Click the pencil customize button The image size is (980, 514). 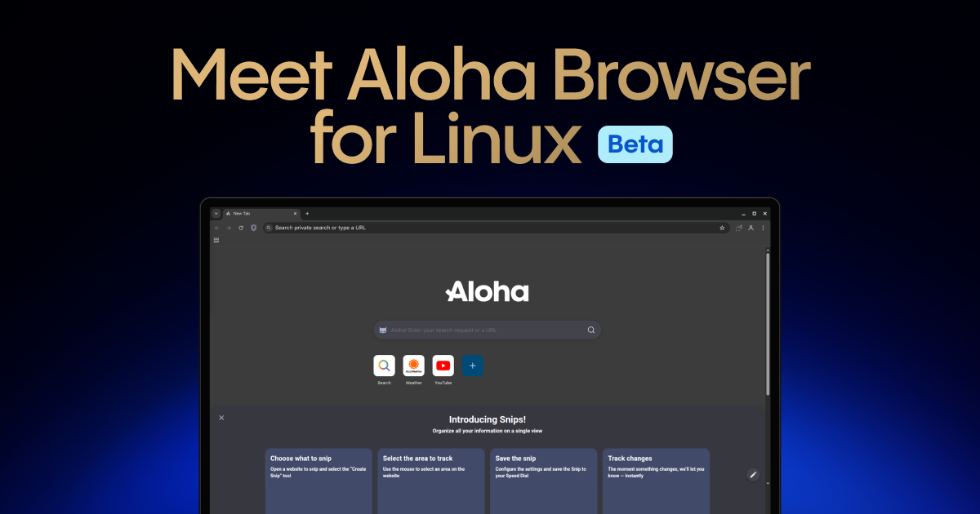(x=753, y=474)
